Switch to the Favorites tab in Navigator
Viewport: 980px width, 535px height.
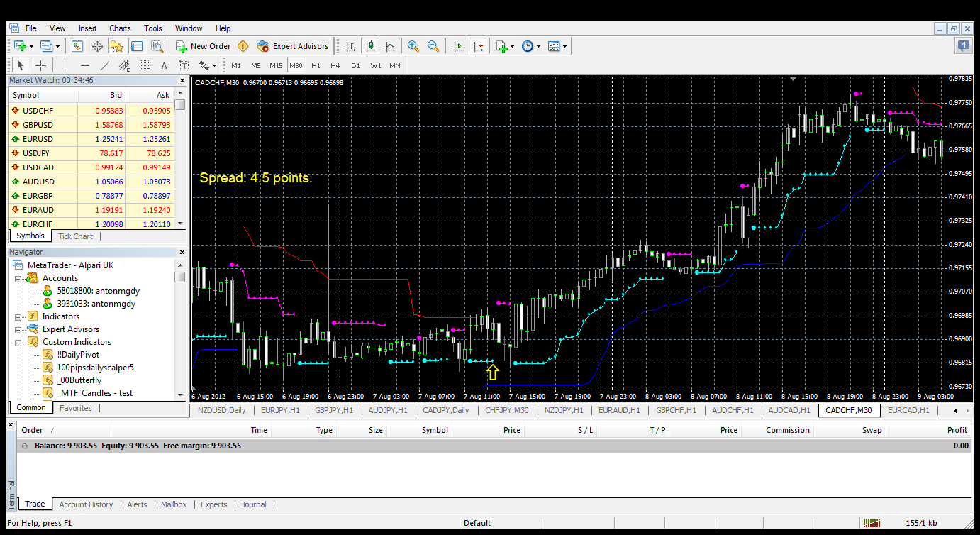(x=75, y=408)
